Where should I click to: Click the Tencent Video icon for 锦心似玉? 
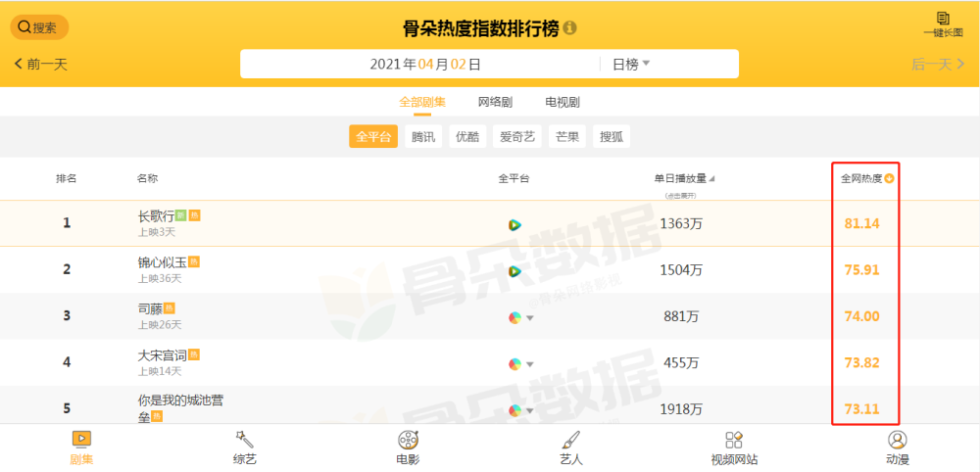coord(514,271)
